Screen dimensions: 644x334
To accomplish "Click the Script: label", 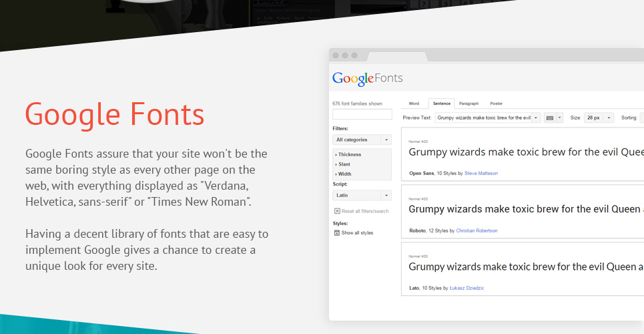I will tap(340, 184).
